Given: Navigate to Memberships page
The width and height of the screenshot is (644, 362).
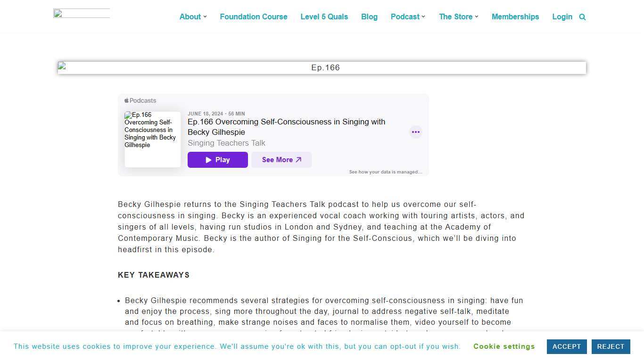Looking at the screenshot, I should 515,16.
